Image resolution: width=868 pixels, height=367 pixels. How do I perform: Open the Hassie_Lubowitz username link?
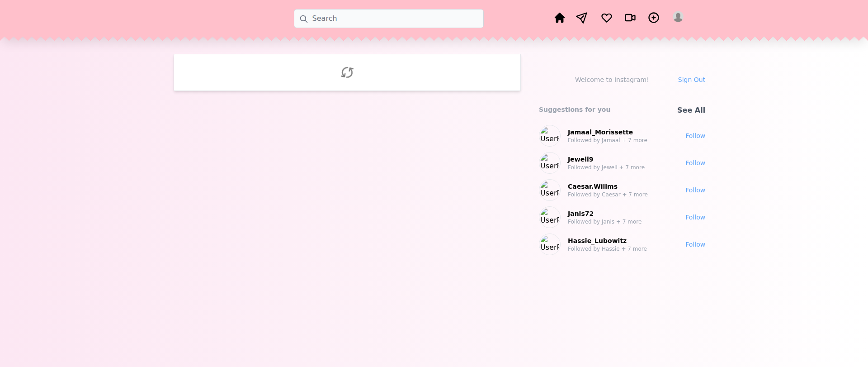[x=597, y=241]
